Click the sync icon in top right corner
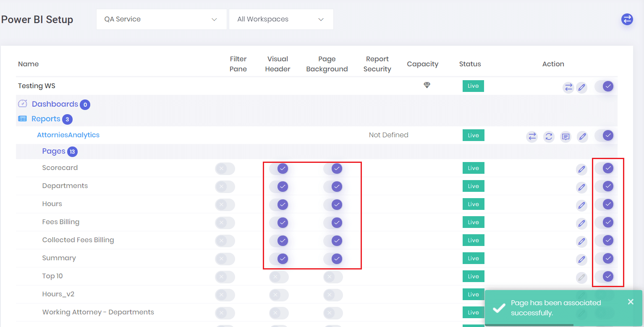 point(627,19)
